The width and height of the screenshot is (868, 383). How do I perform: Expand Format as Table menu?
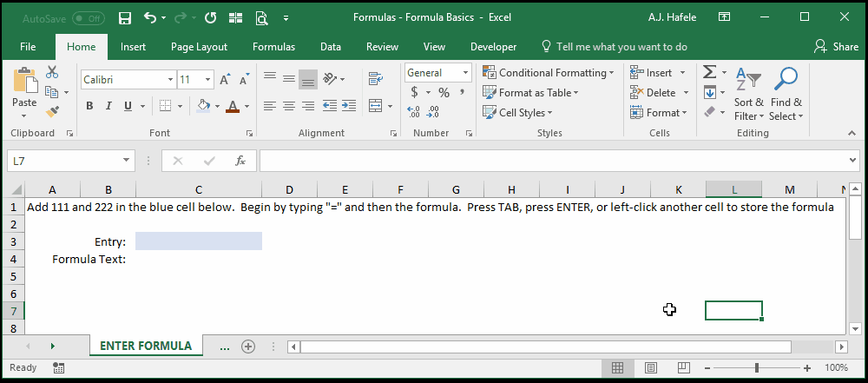point(530,93)
